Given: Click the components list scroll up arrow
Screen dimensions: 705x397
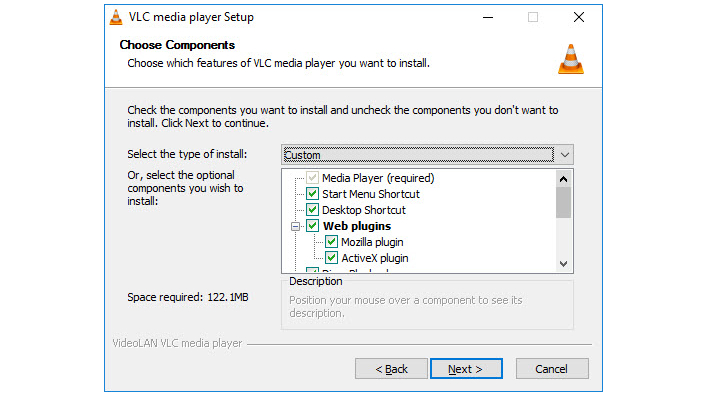Looking at the screenshot, I should (563, 179).
